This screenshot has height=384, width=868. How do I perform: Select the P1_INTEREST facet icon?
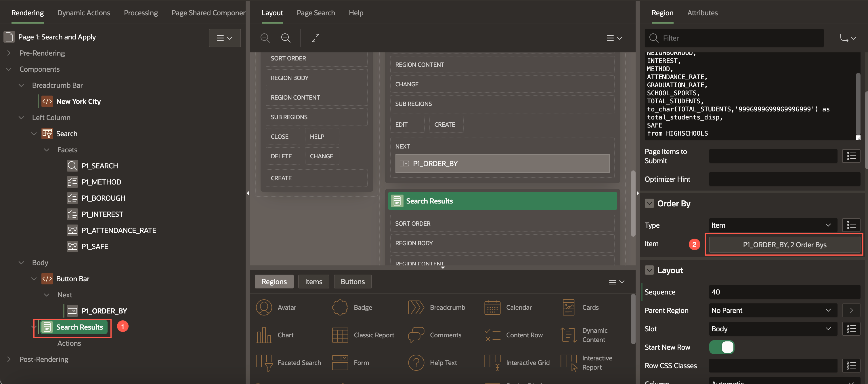[72, 214]
